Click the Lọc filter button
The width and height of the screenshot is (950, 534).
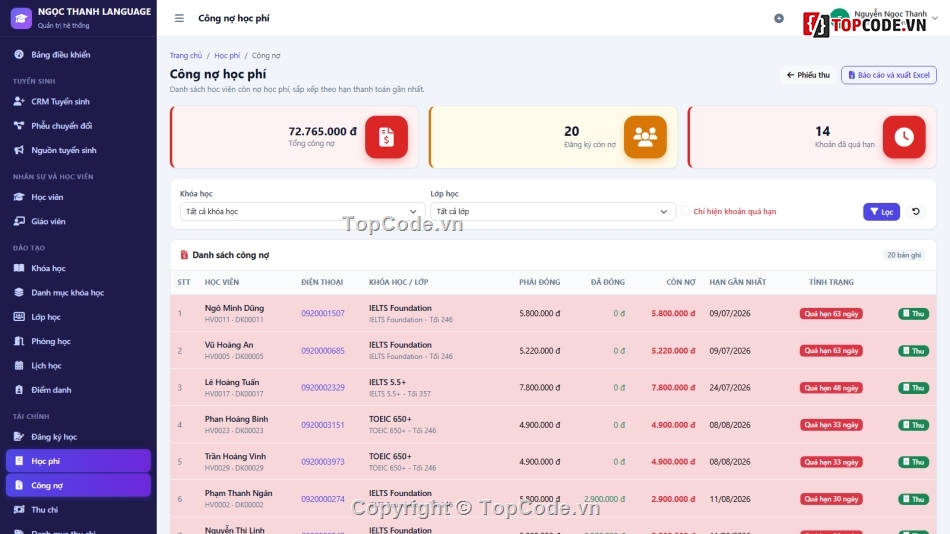click(882, 212)
